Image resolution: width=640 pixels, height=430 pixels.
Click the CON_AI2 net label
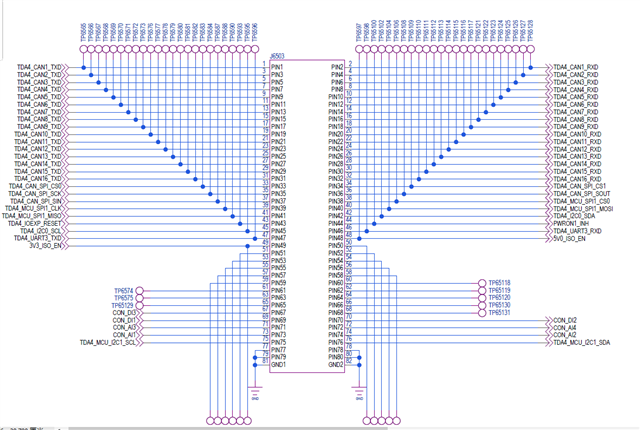[565, 335]
